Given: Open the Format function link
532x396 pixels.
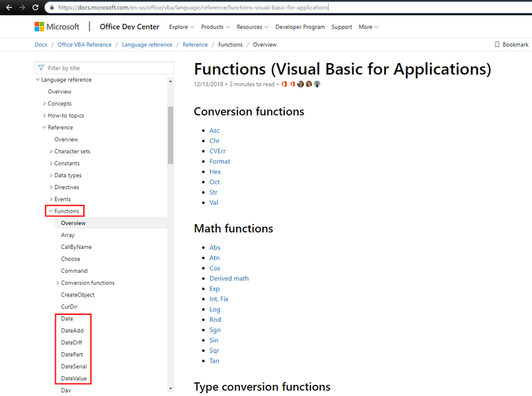Looking at the screenshot, I should (220, 161).
